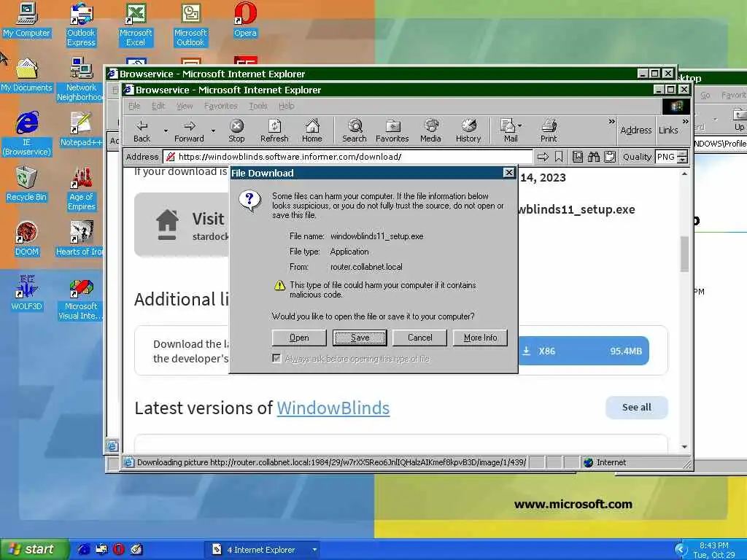747x560 pixels.
Task: Click the book icon in address toolbar
Action: coord(578,157)
